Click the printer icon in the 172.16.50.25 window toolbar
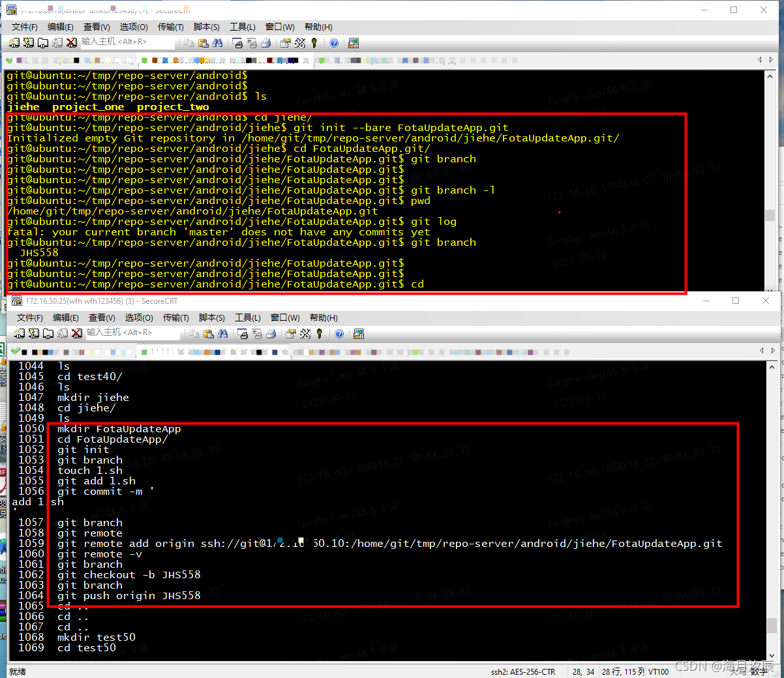The width and height of the screenshot is (784, 678). tap(271, 334)
